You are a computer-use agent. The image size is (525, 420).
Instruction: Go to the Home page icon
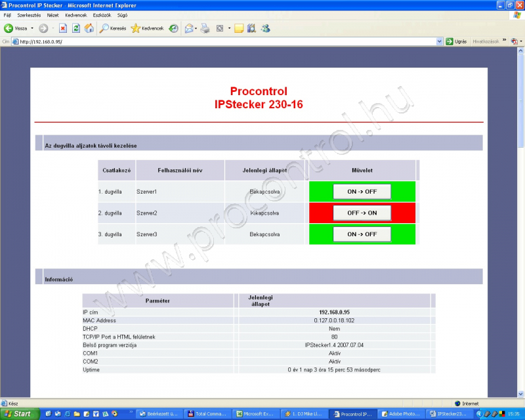(89, 28)
